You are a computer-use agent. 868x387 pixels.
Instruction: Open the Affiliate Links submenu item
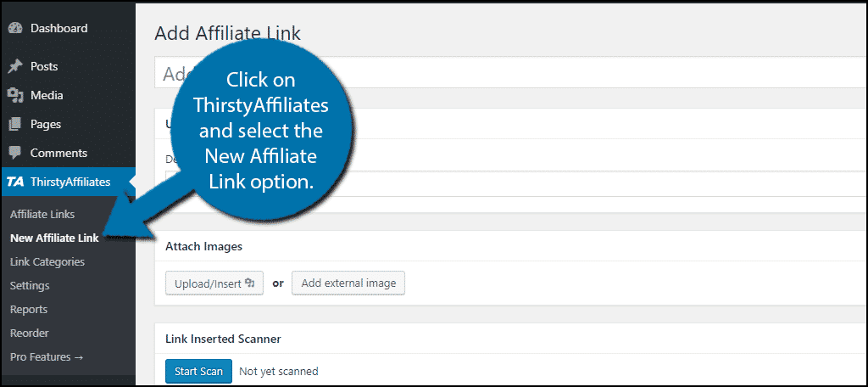coord(42,215)
